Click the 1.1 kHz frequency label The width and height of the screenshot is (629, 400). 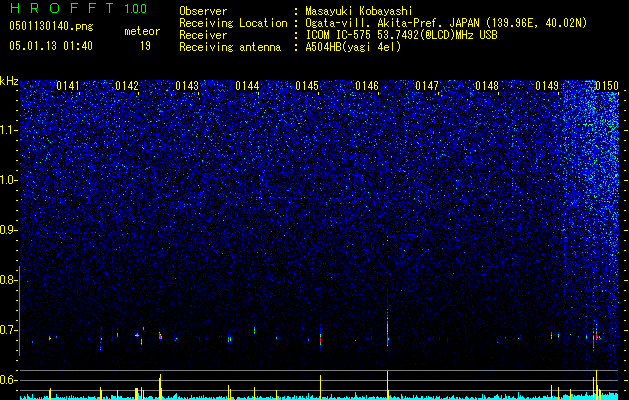coord(9,130)
